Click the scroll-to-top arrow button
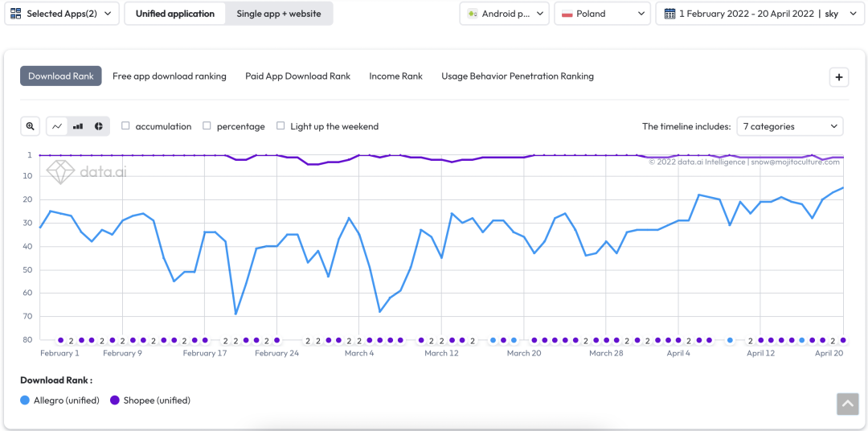 coord(847,404)
